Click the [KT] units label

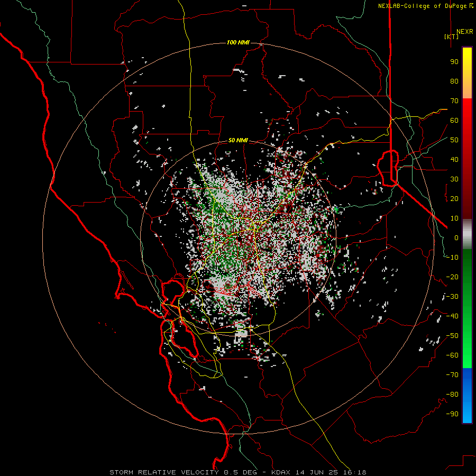[x=452, y=36]
